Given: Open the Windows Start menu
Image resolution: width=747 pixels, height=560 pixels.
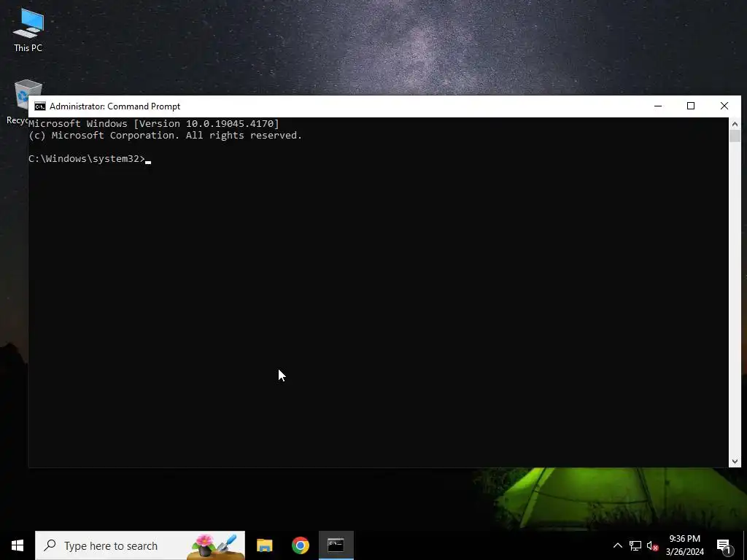Looking at the screenshot, I should click(18, 545).
